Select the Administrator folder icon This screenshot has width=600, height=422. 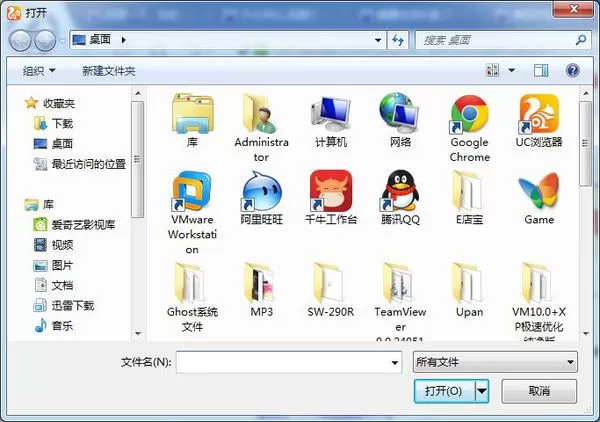[x=261, y=114]
